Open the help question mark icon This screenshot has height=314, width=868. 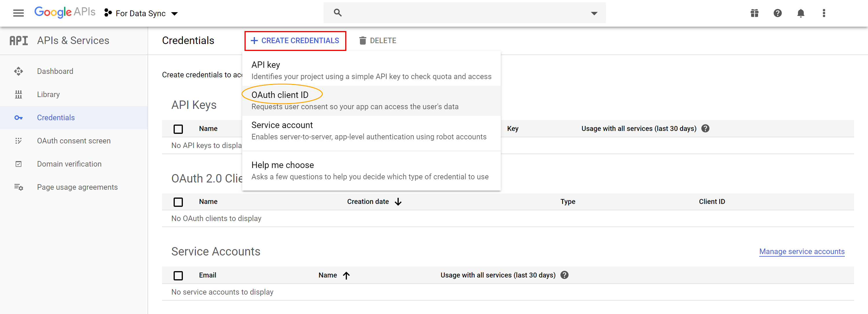(x=777, y=13)
